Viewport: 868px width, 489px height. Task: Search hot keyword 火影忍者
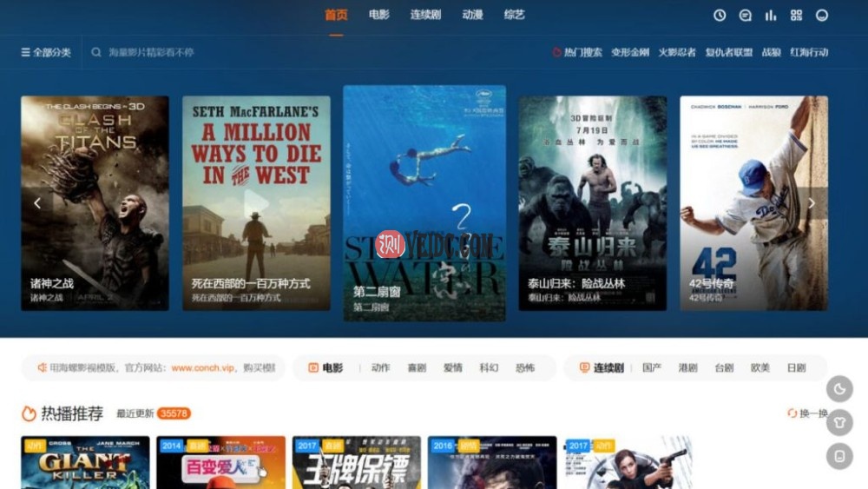677,52
